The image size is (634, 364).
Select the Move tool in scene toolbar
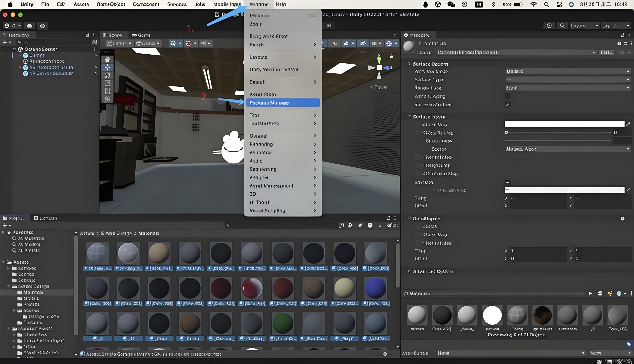point(107,67)
